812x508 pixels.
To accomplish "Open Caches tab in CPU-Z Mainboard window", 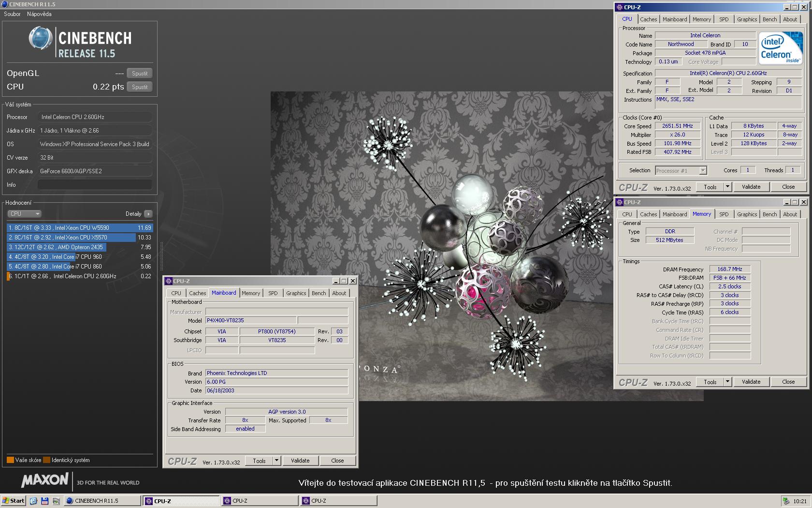I will click(197, 293).
